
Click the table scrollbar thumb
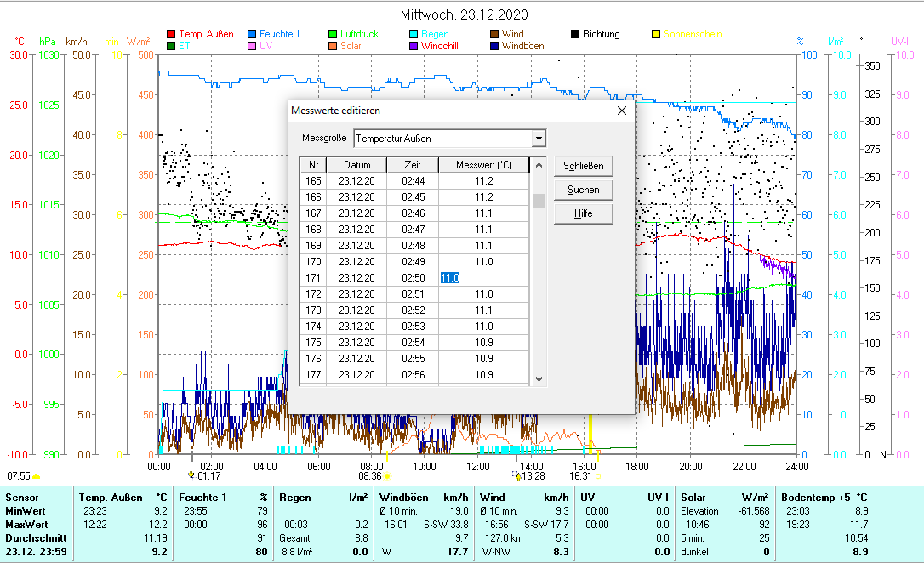point(539,200)
